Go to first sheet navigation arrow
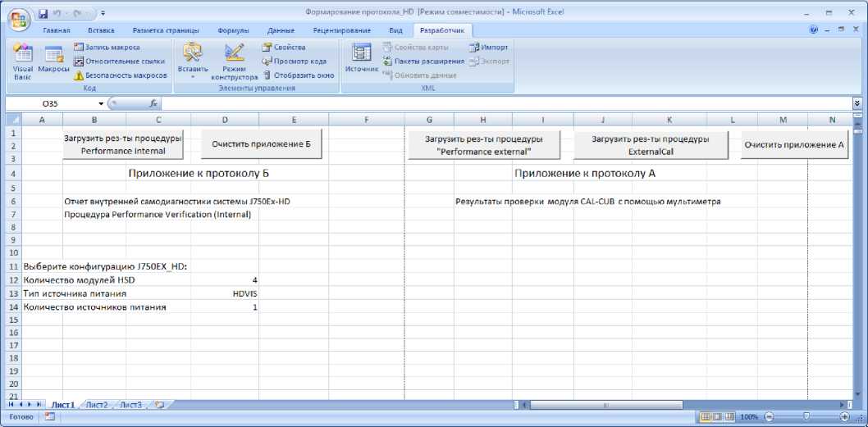Screen dimensions: 868x427 coord(11,405)
